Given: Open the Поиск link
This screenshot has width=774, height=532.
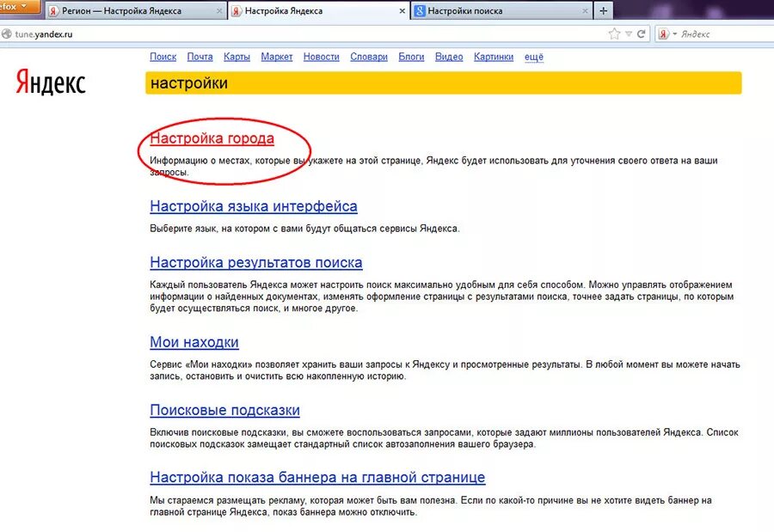Looking at the screenshot, I should (x=163, y=57).
